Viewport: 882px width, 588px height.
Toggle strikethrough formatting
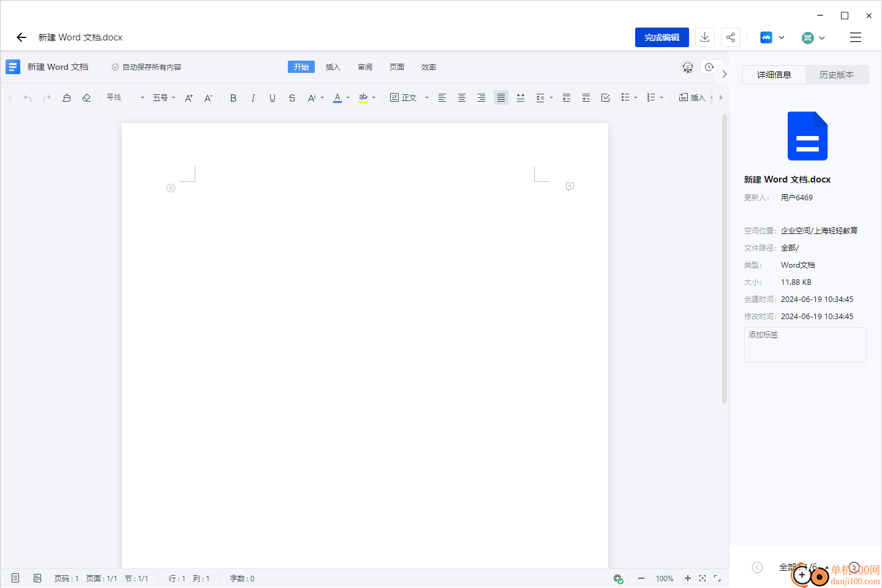click(292, 98)
